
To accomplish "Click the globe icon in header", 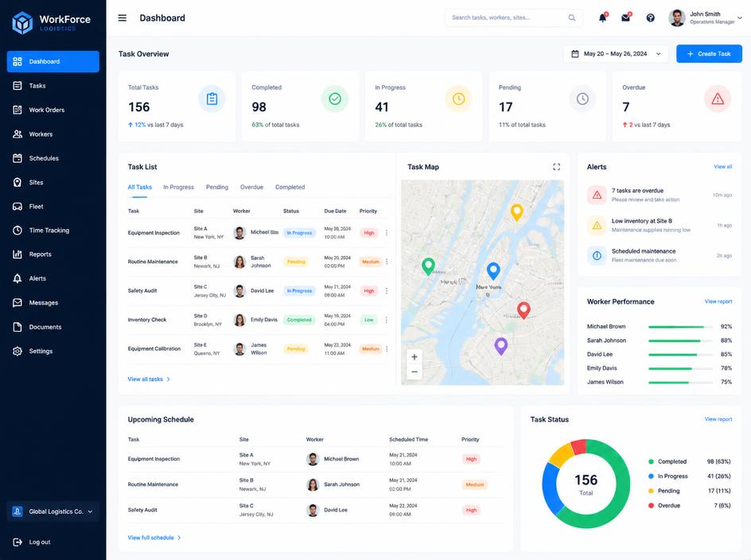I will tap(650, 17).
